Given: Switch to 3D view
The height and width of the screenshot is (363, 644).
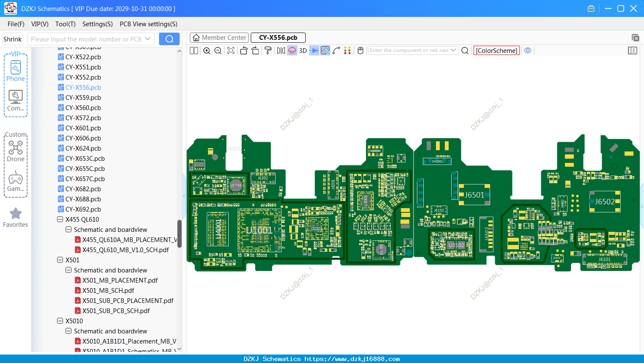Looking at the screenshot, I should tap(303, 50).
